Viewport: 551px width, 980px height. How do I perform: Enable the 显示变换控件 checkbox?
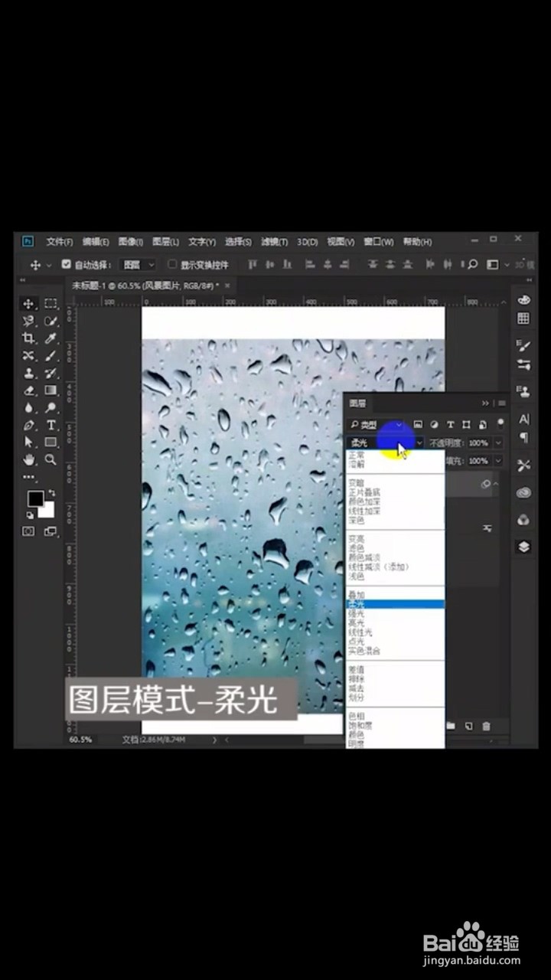(172, 264)
